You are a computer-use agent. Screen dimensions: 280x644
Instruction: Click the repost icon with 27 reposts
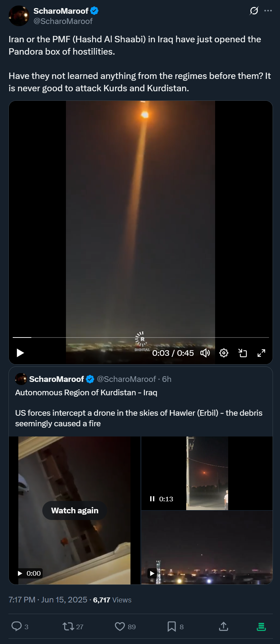[68, 626]
